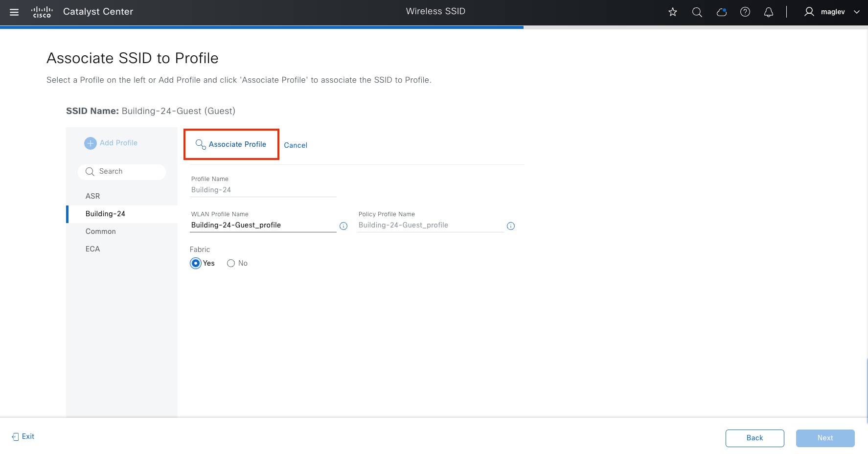Select the ASR profile
The image size is (868, 454).
click(92, 196)
